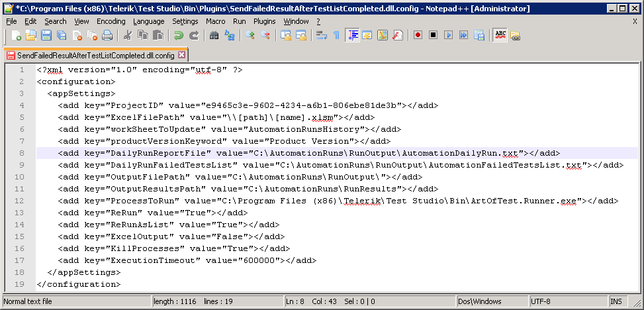
Task: Click the Copy toolbar icon
Action: pos(142,35)
